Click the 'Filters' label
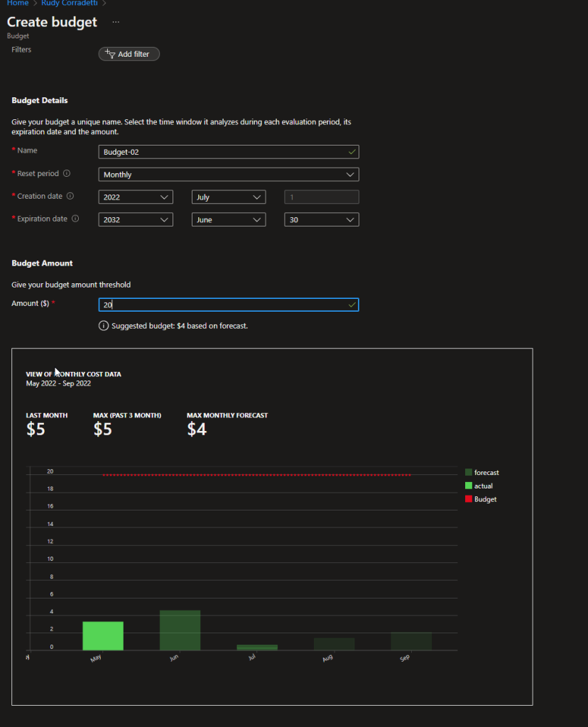This screenshot has height=727, width=588. pyautogui.click(x=21, y=50)
